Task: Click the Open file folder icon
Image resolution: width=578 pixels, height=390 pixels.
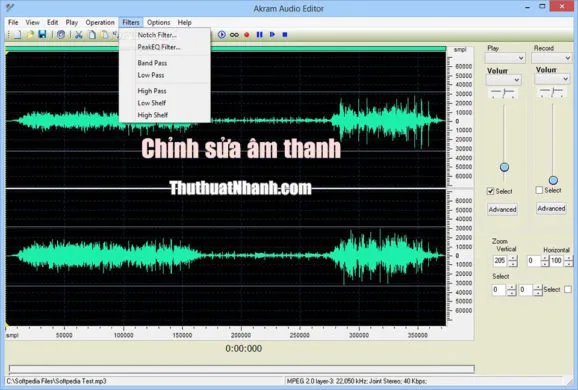Action: click(x=30, y=35)
